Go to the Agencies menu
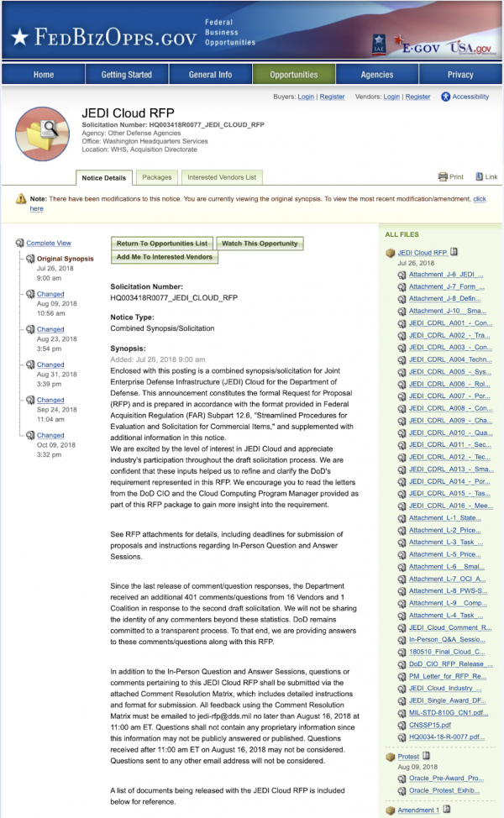The image size is (504, 818). click(377, 74)
